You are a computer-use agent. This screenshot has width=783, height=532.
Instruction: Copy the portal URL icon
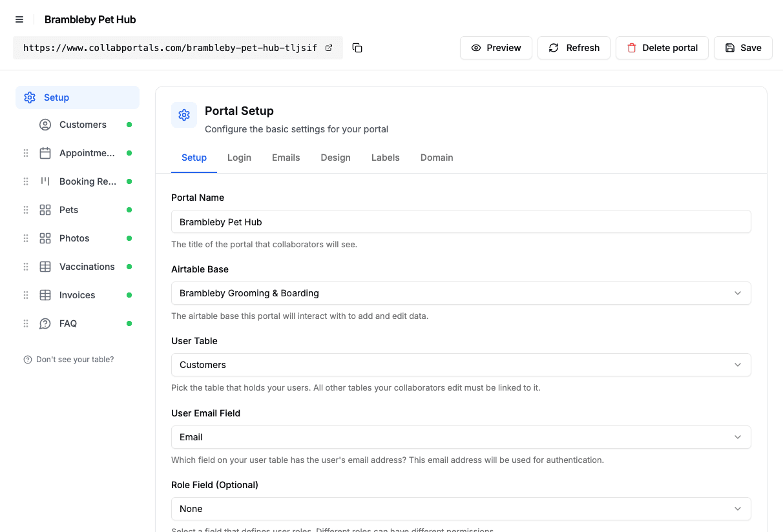pos(357,48)
